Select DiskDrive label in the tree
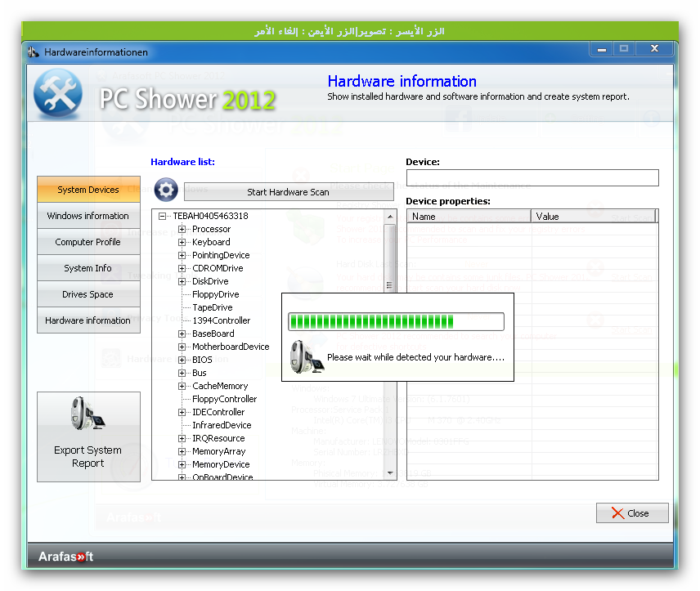 pyautogui.click(x=210, y=281)
